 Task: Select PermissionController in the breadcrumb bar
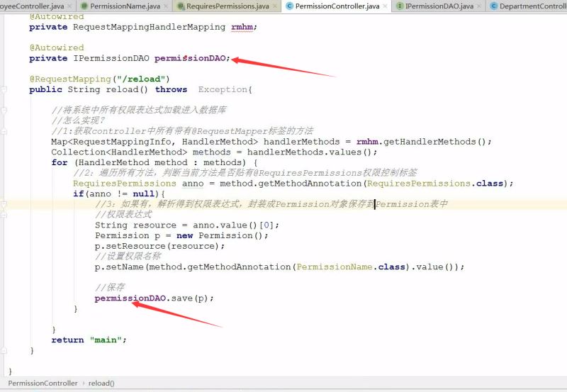[43, 383]
